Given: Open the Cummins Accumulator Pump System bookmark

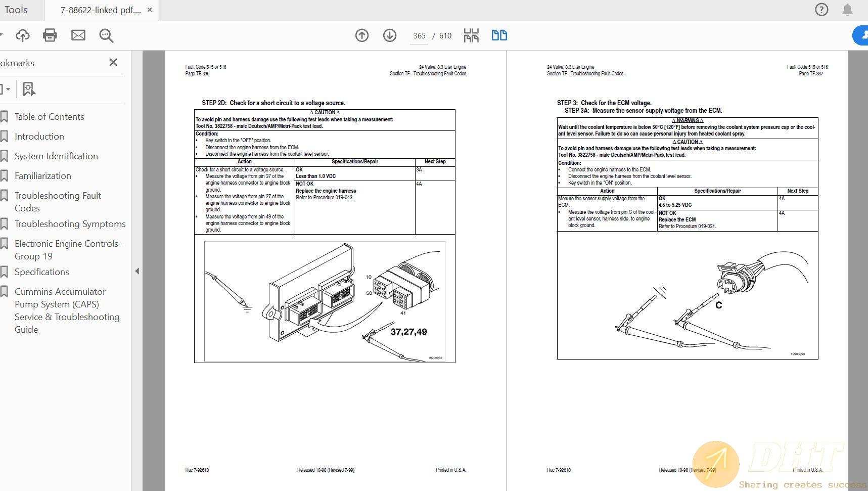Looking at the screenshot, I should [67, 310].
